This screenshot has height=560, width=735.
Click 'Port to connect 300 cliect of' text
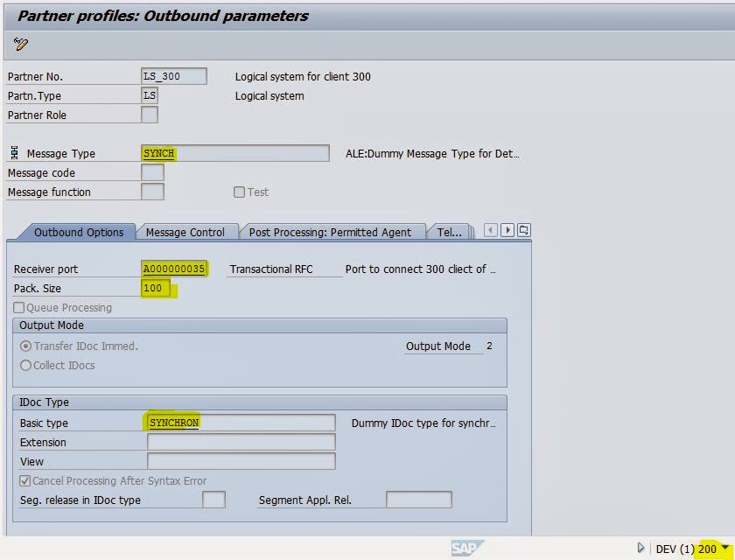point(421,269)
